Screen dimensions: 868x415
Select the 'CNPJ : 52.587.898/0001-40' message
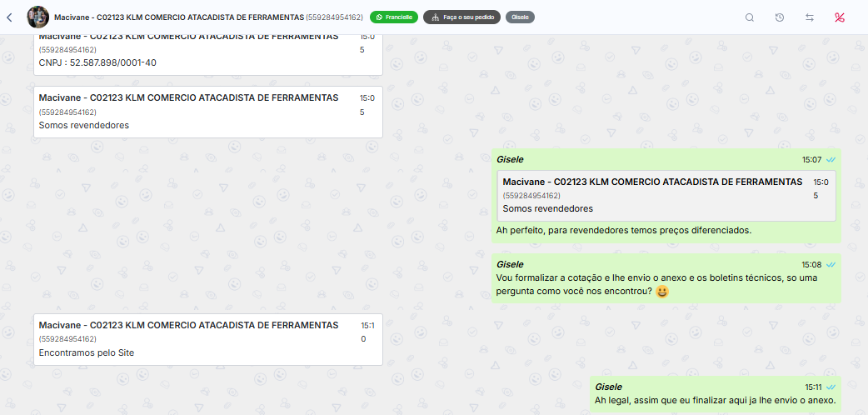pyautogui.click(x=208, y=54)
